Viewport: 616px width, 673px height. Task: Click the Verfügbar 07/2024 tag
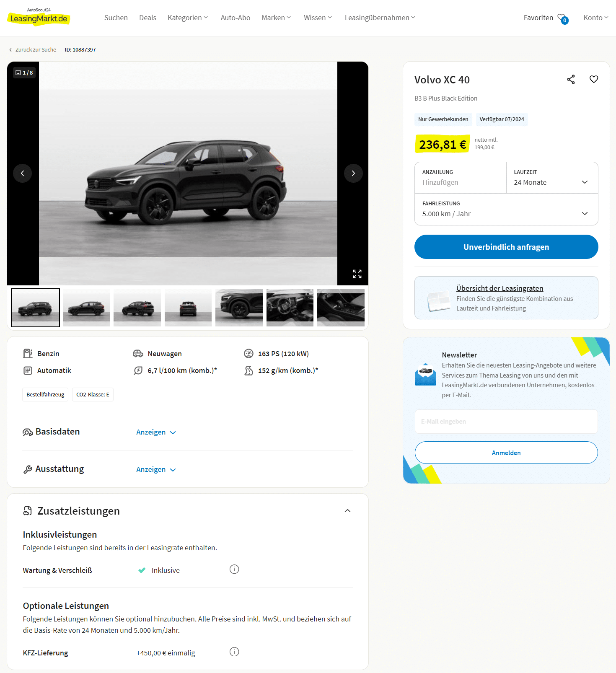tap(502, 119)
